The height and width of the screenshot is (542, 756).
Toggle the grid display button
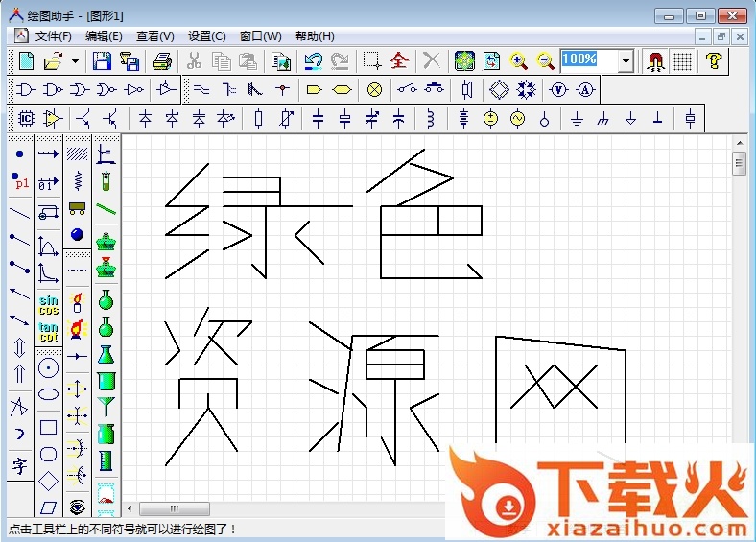(x=682, y=61)
